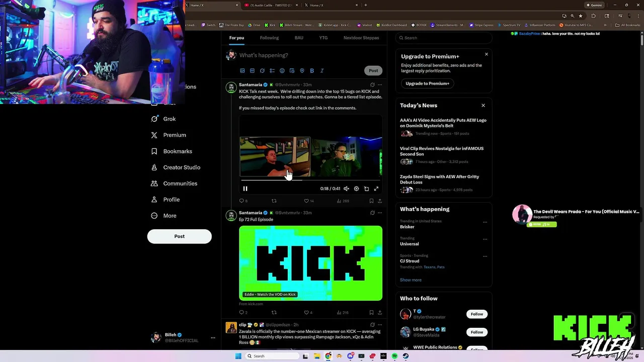Open more options for Brisker trend

tap(485, 222)
